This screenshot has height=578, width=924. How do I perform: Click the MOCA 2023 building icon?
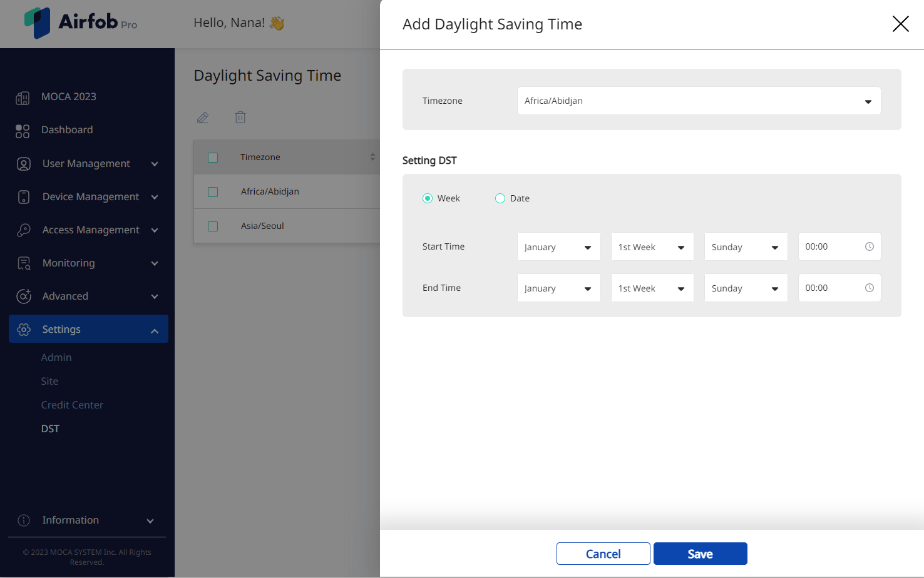[23, 98]
